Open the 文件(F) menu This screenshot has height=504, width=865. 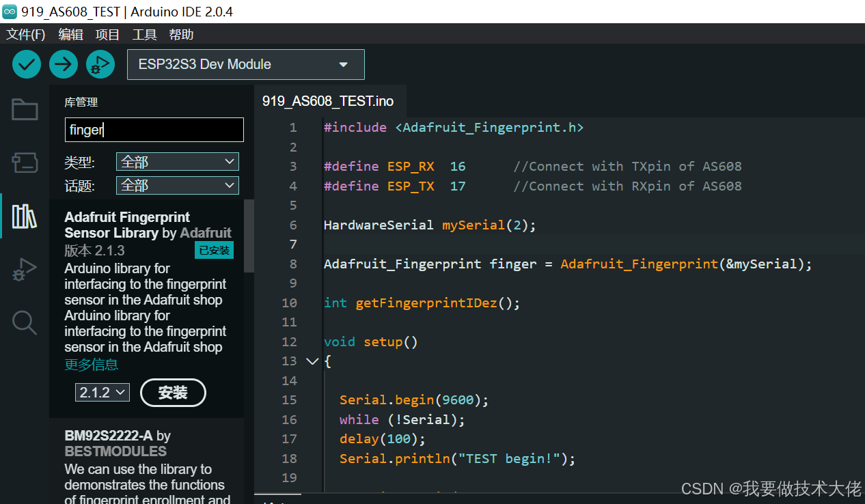click(26, 34)
